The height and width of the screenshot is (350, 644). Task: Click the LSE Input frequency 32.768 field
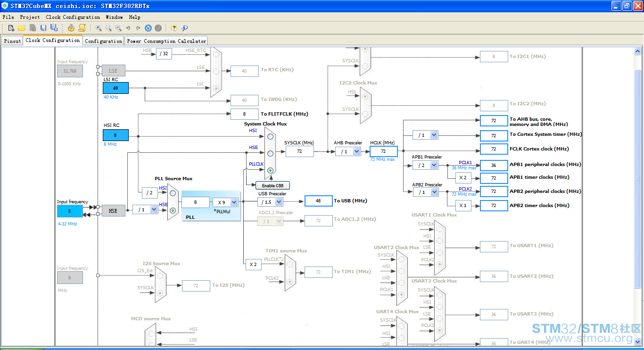pos(70,71)
